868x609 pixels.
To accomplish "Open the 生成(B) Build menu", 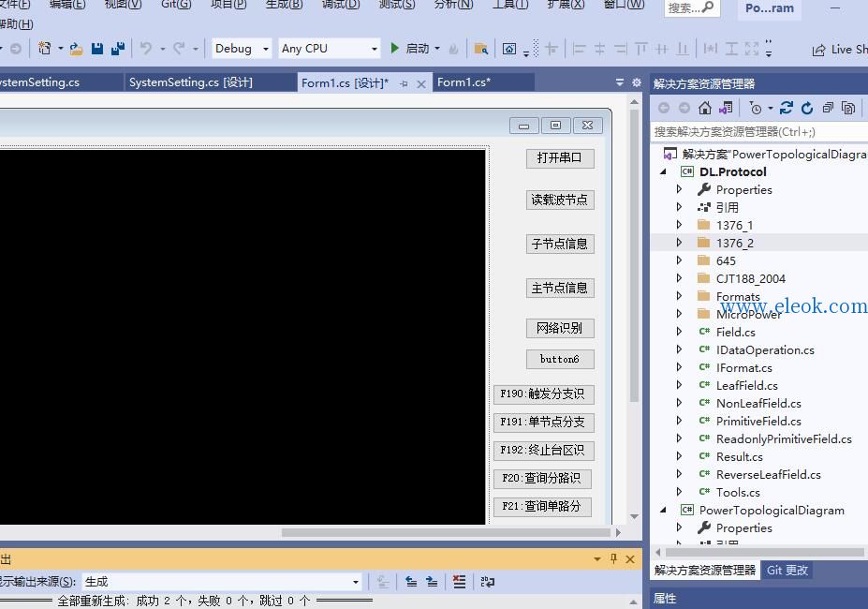I will point(284,5).
